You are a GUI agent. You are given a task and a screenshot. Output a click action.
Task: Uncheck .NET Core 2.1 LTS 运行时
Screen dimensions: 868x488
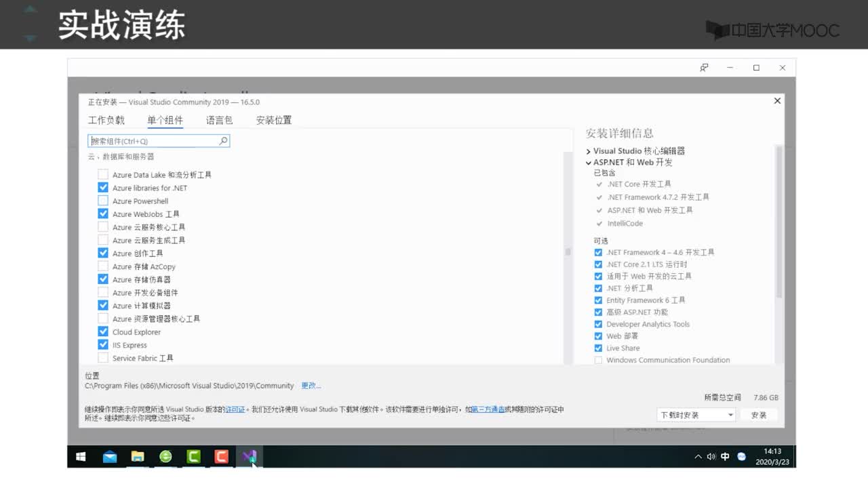click(598, 264)
